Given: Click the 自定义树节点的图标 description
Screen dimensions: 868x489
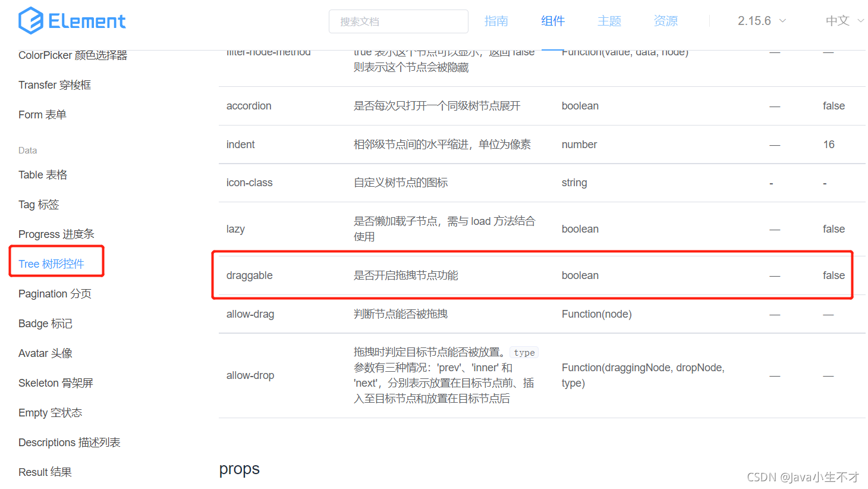Looking at the screenshot, I should pos(401,183).
